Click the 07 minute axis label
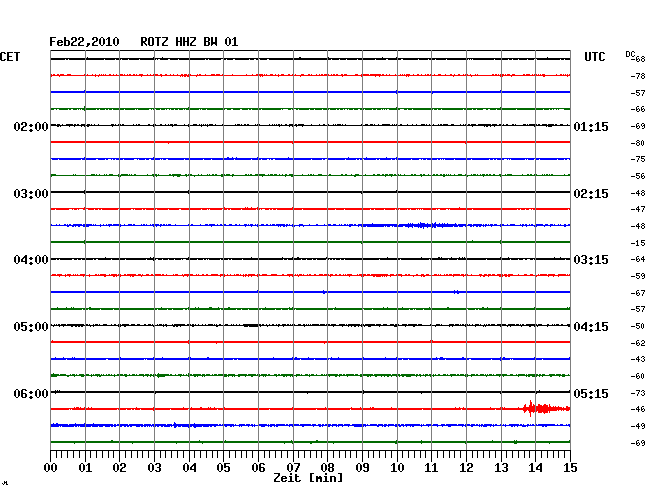 293,468
